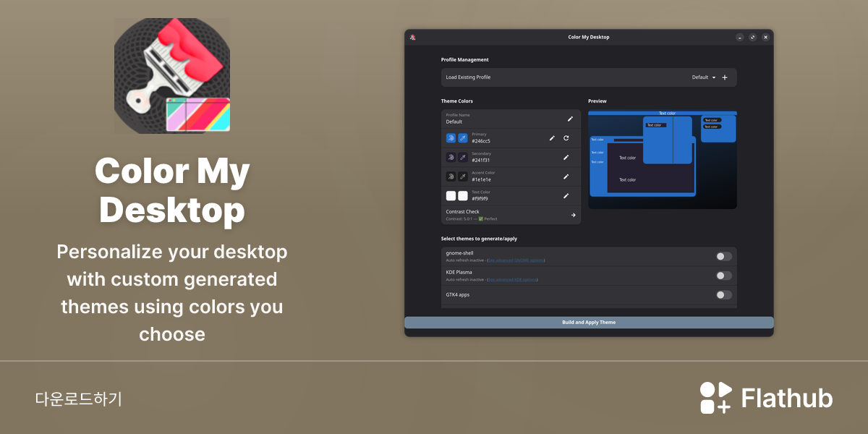Click the Flathub logo
Image resolution: width=868 pixels, height=434 pixels.
pyautogui.click(x=766, y=398)
